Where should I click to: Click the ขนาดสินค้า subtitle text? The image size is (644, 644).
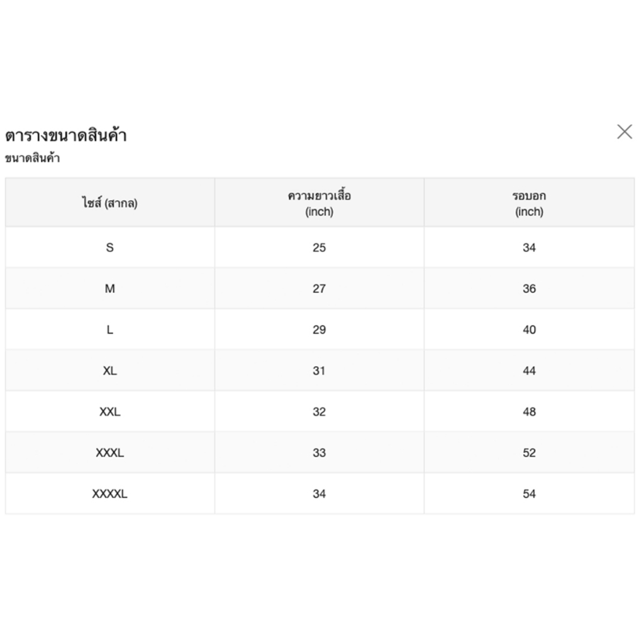[x=32, y=158]
